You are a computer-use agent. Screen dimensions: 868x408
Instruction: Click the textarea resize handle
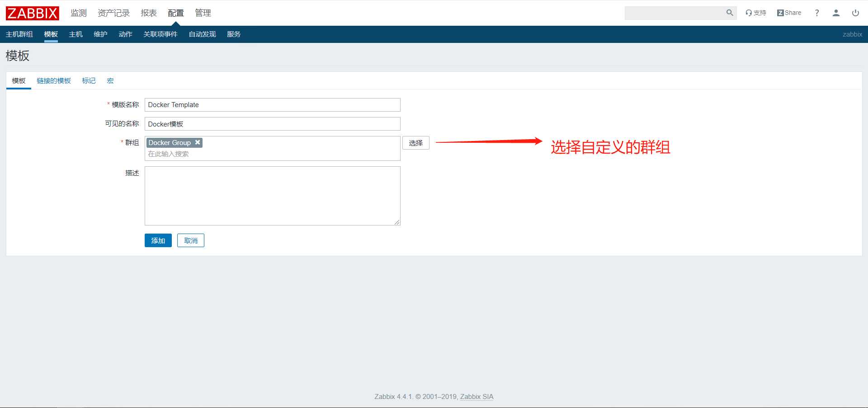[397, 222]
